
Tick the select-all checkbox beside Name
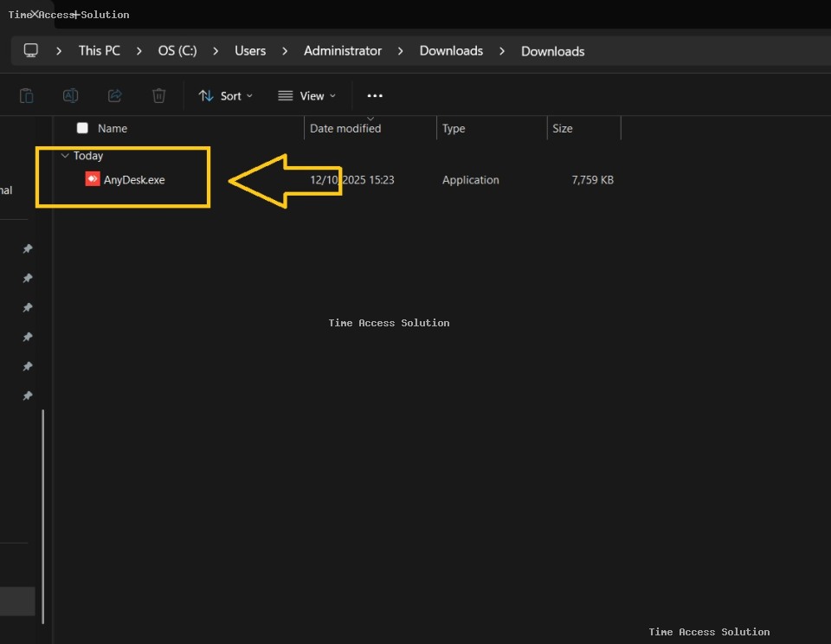click(82, 128)
